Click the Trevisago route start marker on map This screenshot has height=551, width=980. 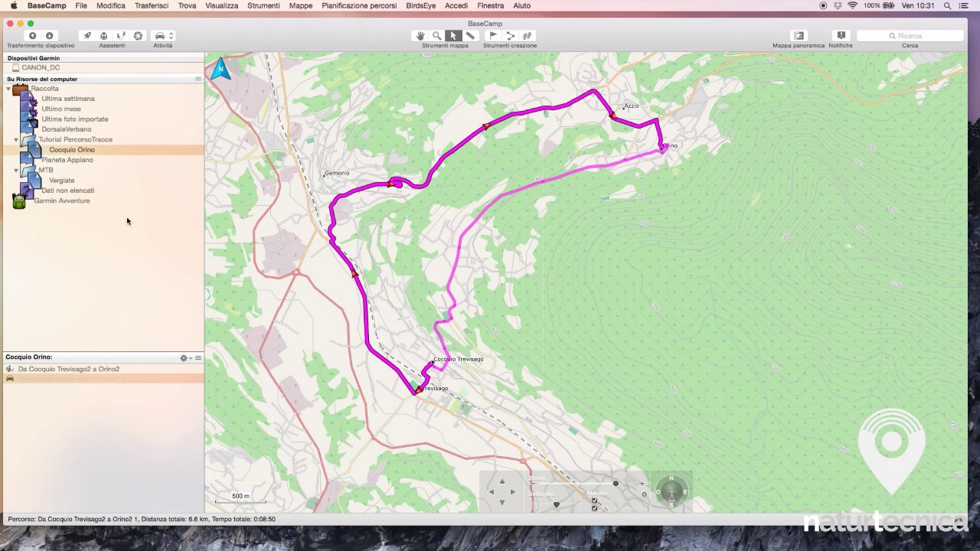(418, 390)
